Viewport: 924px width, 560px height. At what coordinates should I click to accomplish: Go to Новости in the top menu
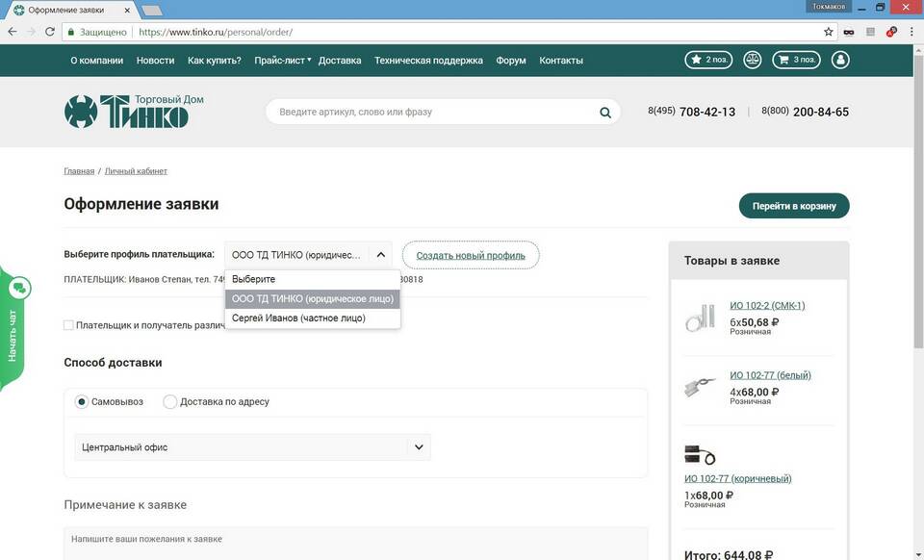(155, 60)
